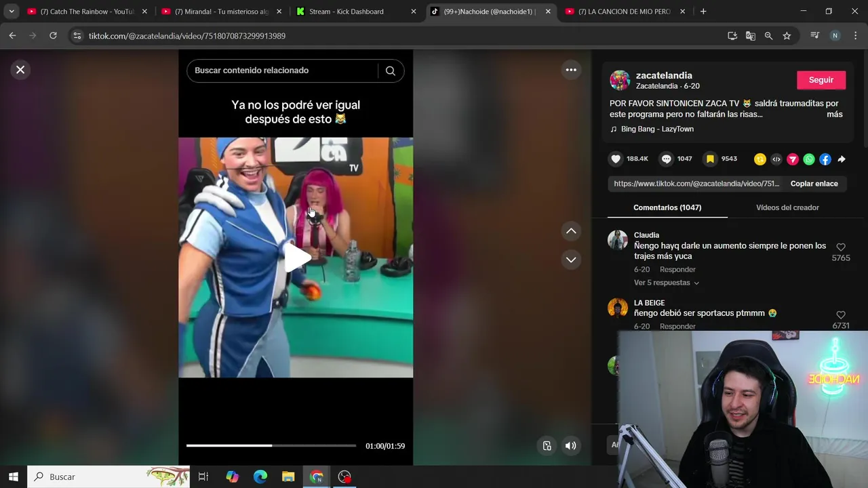Open Claudia's profile avatar
Image resolution: width=868 pixels, height=488 pixels.
[618, 241]
